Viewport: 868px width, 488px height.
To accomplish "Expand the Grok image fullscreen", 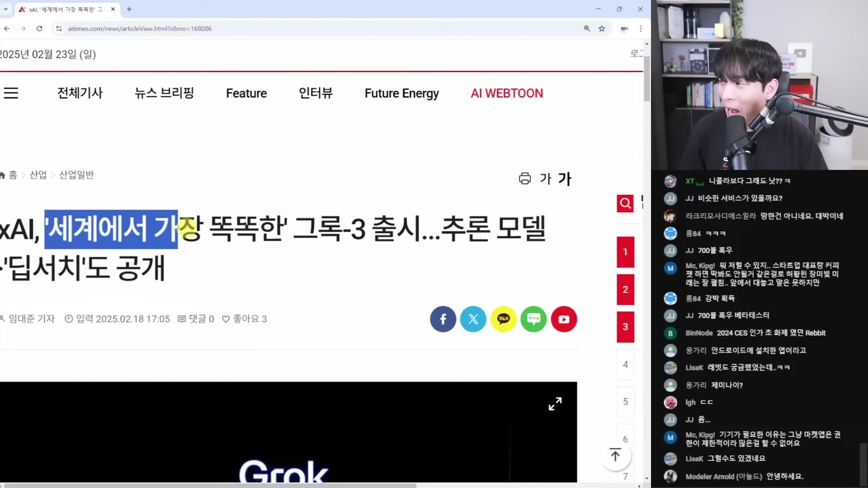I will (x=555, y=403).
